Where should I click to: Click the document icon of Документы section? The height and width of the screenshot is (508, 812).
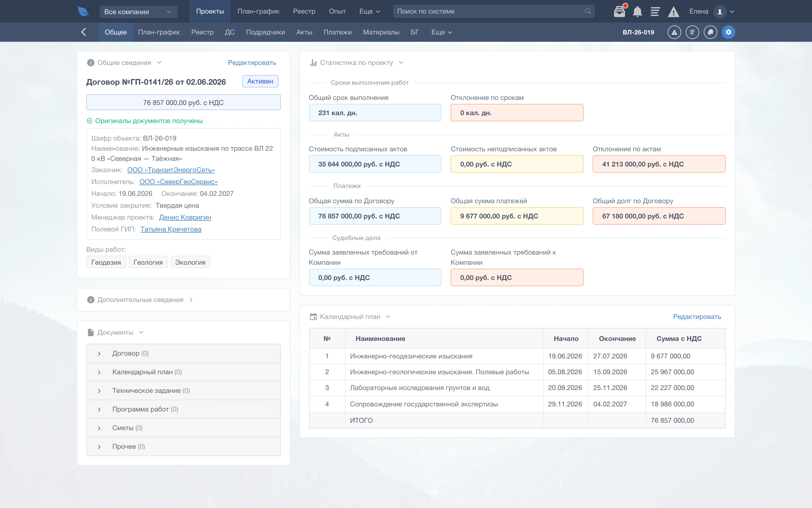pos(91,332)
